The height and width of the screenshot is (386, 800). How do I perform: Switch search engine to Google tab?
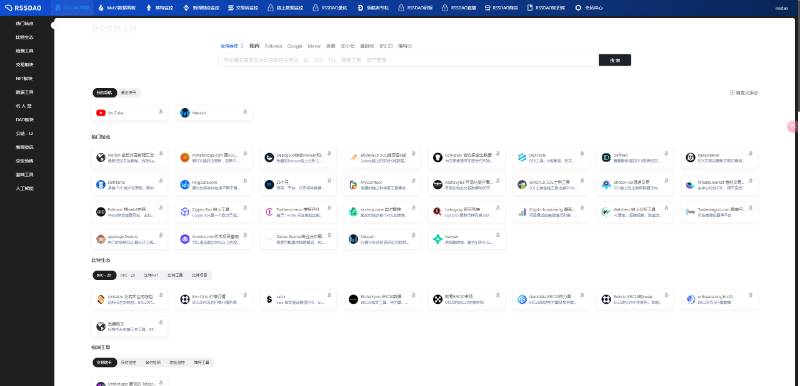(294, 46)
